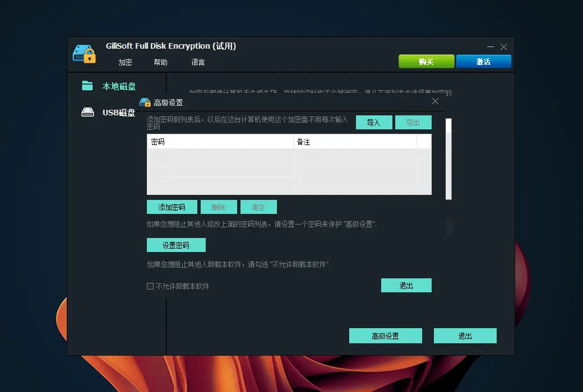Switch to 本地磁盘 section
This screenshot has height=392, width=583.
click(119, 86)
